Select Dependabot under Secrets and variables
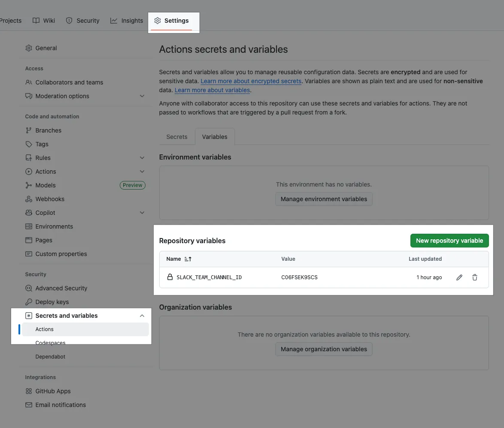504x428 pixels. [x=50, y=357]
